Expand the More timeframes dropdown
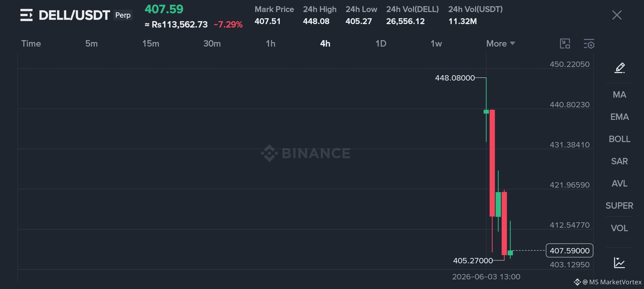644x289 pixels. pyautogui.click(x=500, y=44)
